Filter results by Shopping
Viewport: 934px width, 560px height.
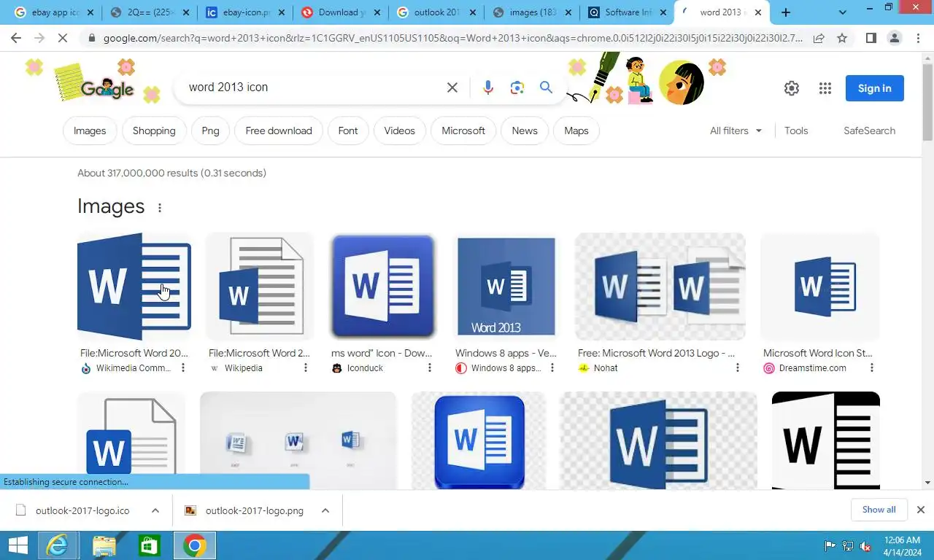coord(154,131)
